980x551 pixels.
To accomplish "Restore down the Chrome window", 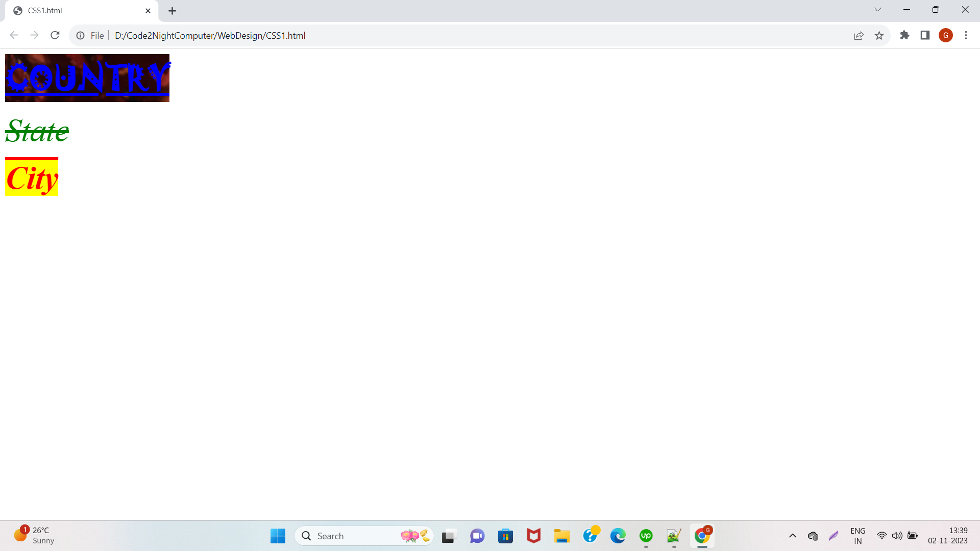I will click(x=936, y=10).
